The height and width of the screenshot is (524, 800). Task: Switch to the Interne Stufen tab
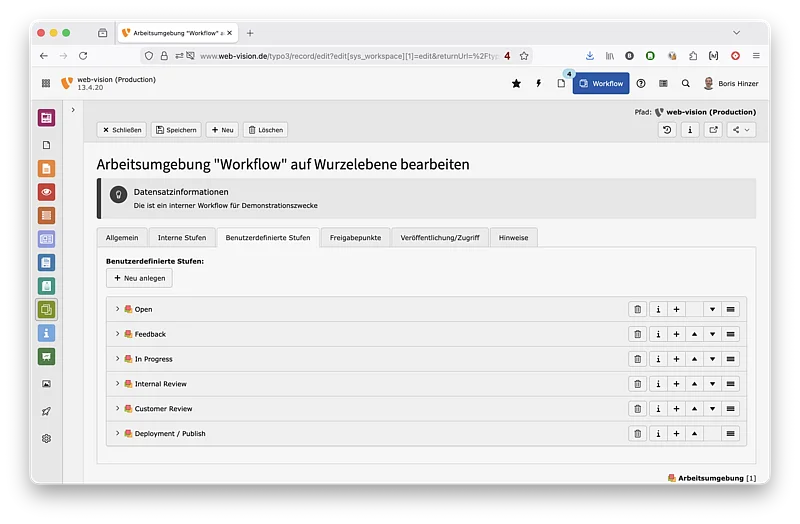(182, 237)
